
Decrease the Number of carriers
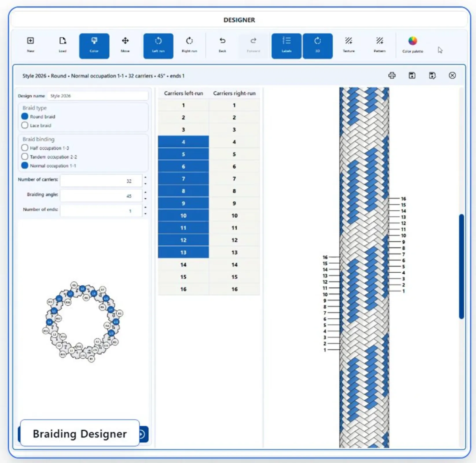[x=145, y=184]
